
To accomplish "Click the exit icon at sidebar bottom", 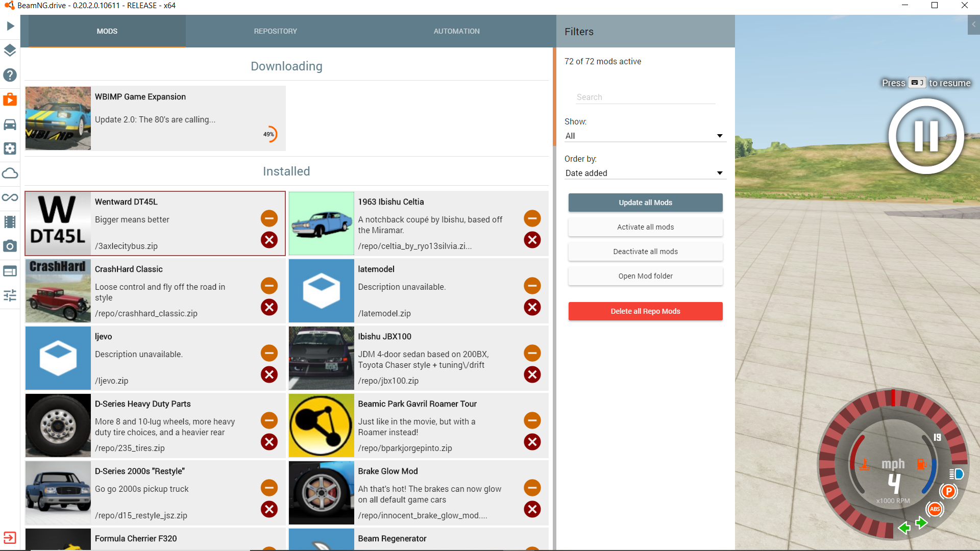I will click(10, 538).
